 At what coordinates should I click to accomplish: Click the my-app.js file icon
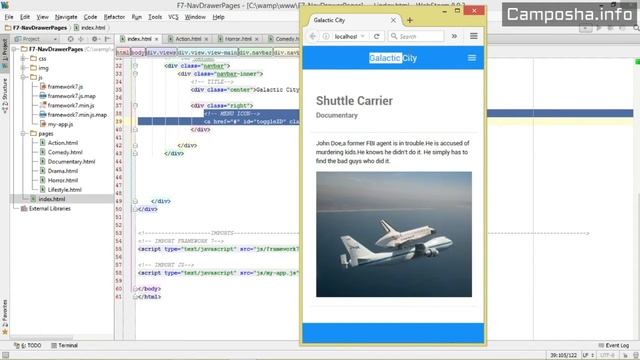43,124
